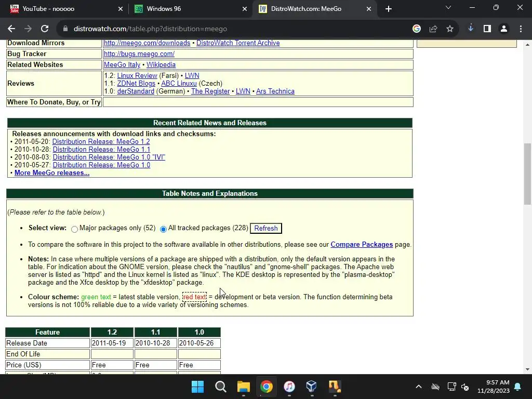The width and height of the screenshot is (532, 399).
Task: Open Distribution Release: MeeGo 1.2 link
Action: click(101, 142)
